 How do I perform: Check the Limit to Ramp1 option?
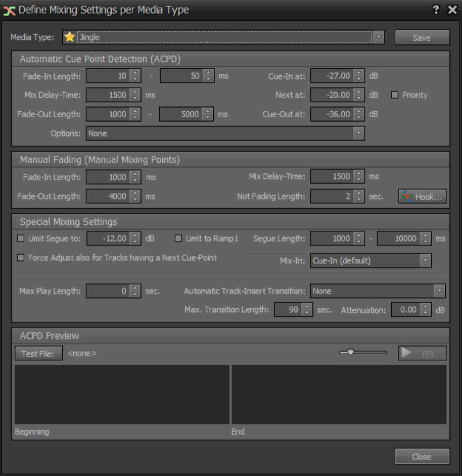[178, 239]
